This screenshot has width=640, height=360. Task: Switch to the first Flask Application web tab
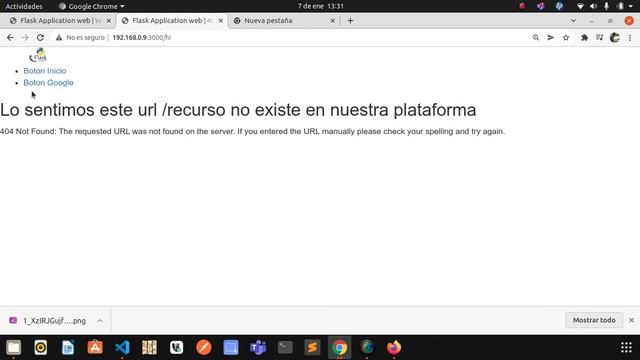(60, 20)
